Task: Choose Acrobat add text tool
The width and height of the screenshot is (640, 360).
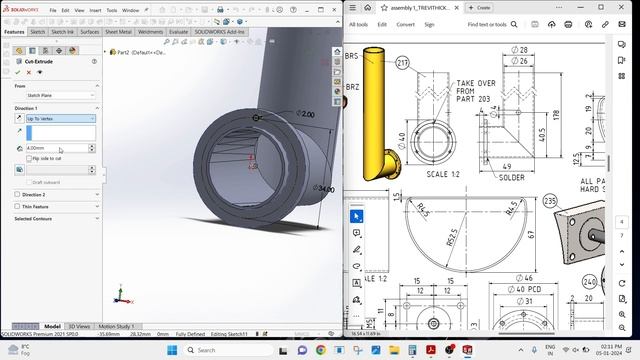Action: click(x=356, y=283)
